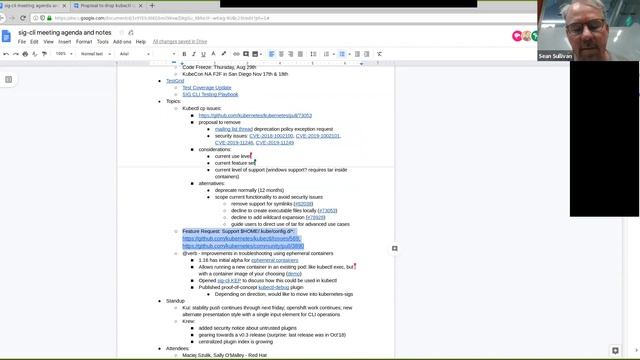This screenshot has width=640, height=360.
Task: Insert an image from the toolbar
Action: [255, 54]
